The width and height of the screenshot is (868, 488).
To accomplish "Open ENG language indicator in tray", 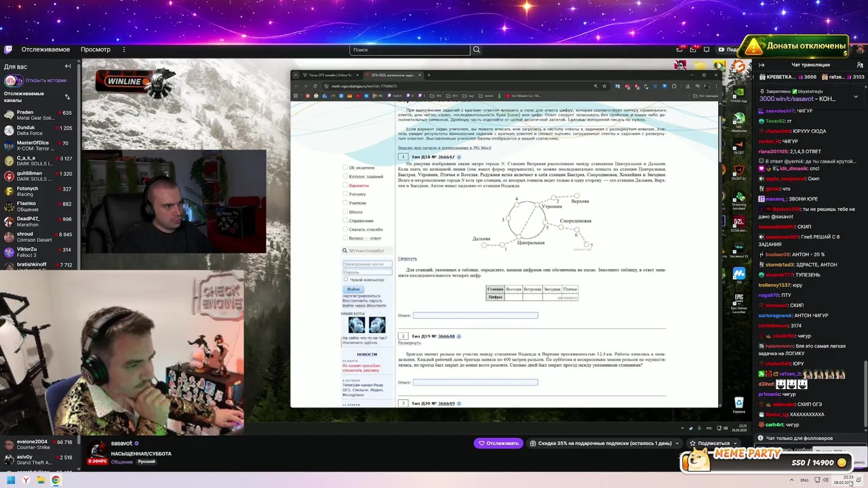I will [x=804, y=480].
